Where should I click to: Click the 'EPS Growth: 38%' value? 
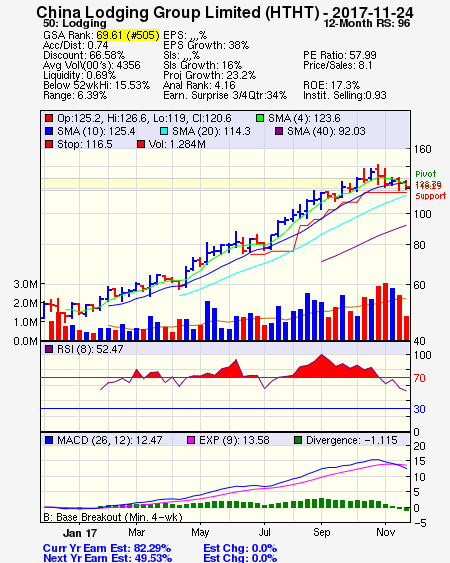click(x=206, y=45)
